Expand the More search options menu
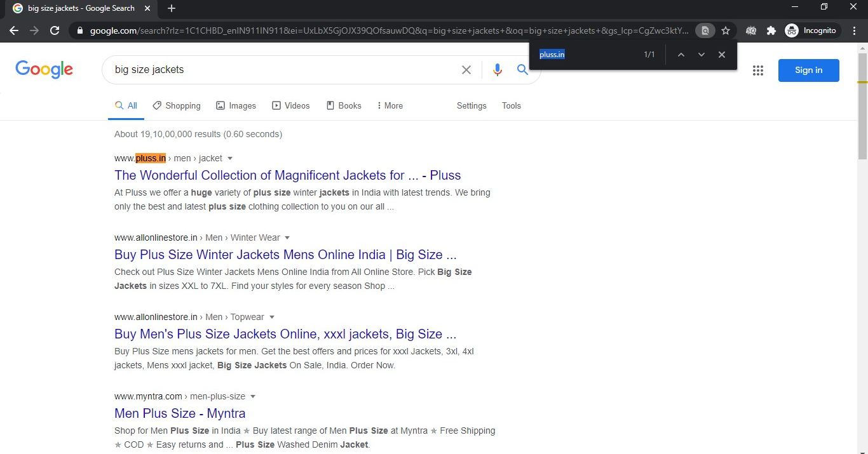 point(390,105)
